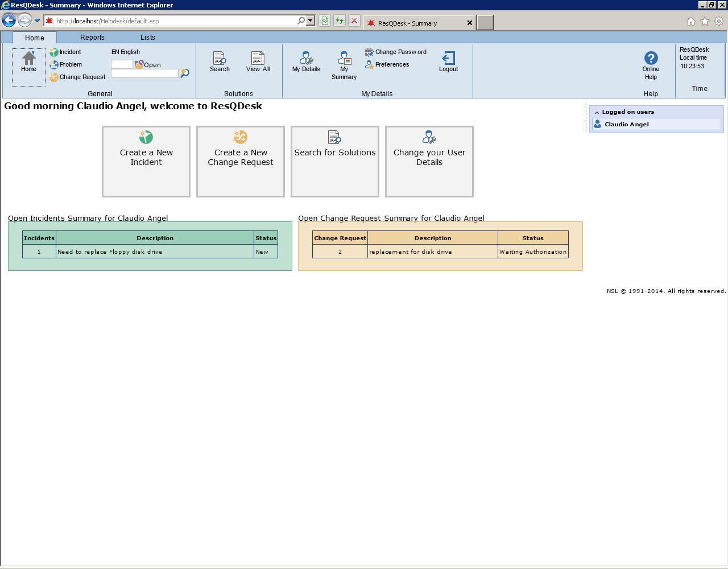Image resolution: width=728 pixels, height=569 pixels.
Task: Switch to the Lists tab
Action: [x=147, y=38]
